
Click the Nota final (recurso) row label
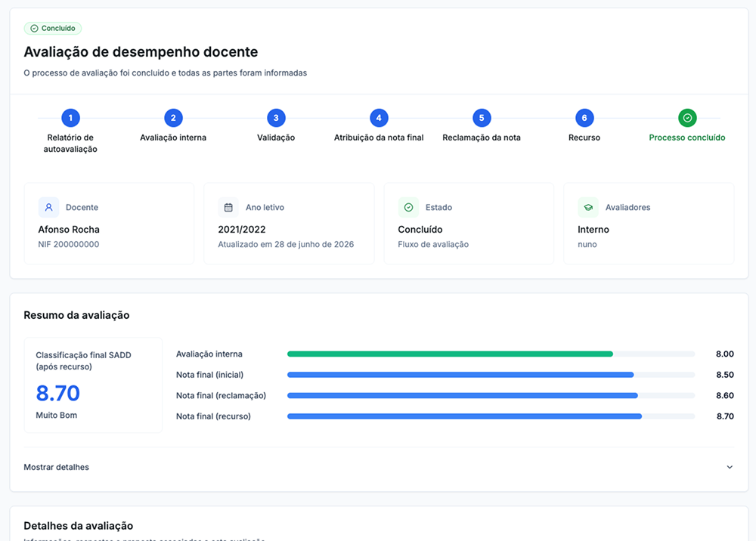(x=213, y=416)
